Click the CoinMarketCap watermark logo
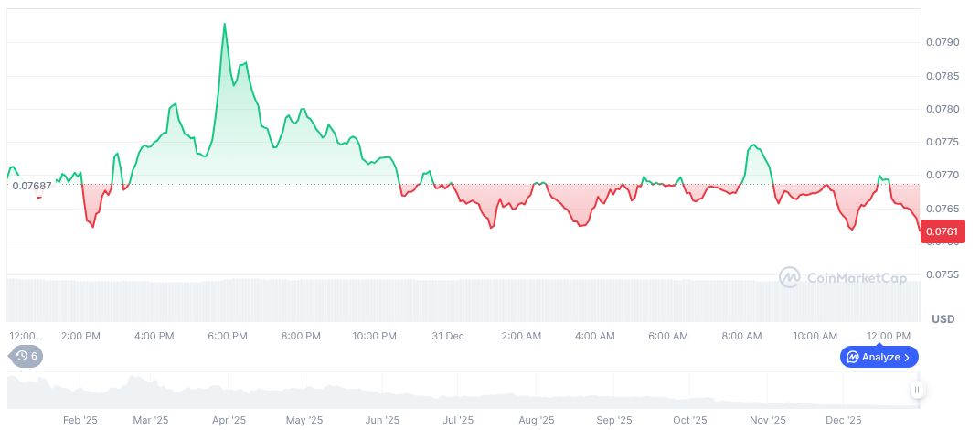The image size is (980, 430). tap(842, 276)
